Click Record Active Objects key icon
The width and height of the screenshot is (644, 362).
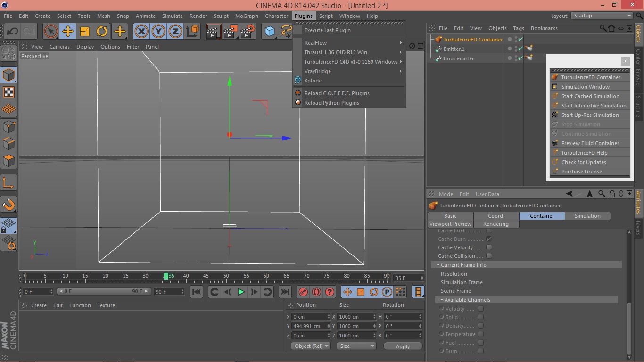coord(303,292)
